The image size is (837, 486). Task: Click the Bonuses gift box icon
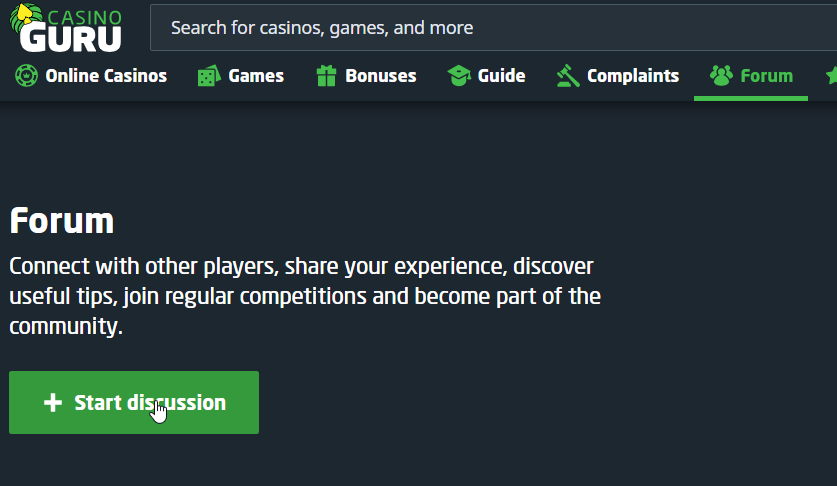326,75
